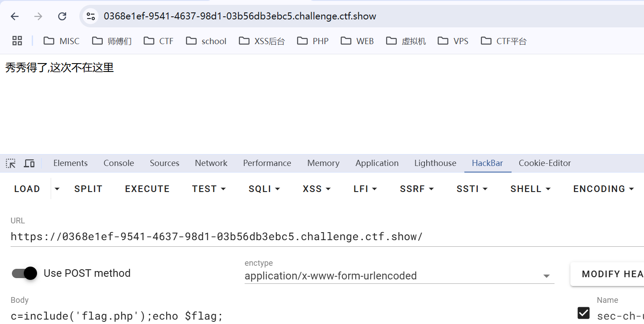Expand the SQLI payload menu
This screenshot has height=324, width=644.
(x=264, y=189)
